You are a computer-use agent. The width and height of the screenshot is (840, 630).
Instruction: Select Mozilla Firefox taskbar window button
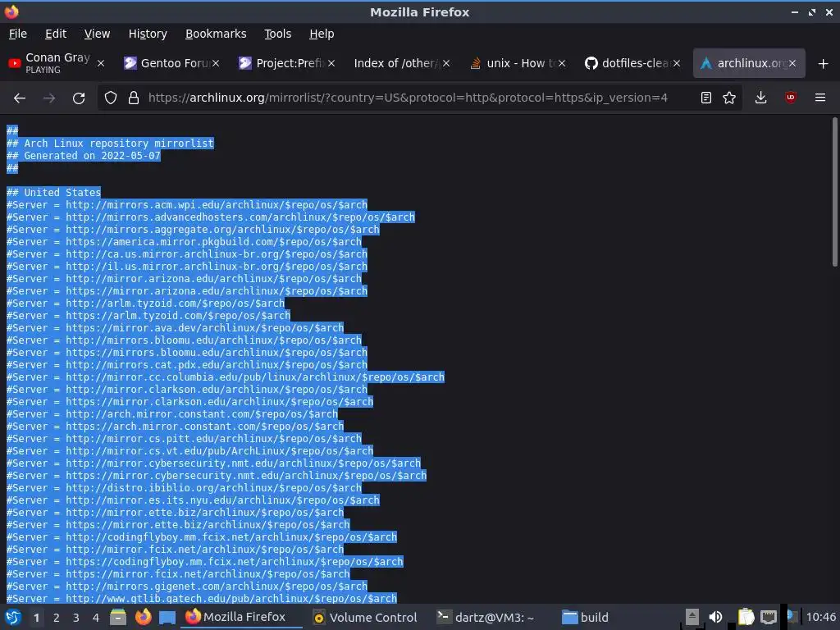(x=241, y=617)
